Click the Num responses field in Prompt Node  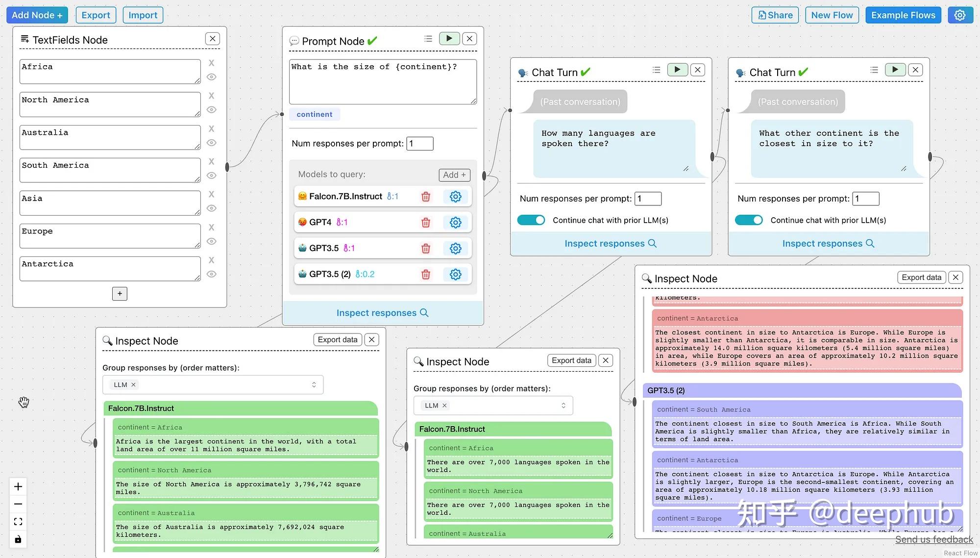(x=420, y=144)
